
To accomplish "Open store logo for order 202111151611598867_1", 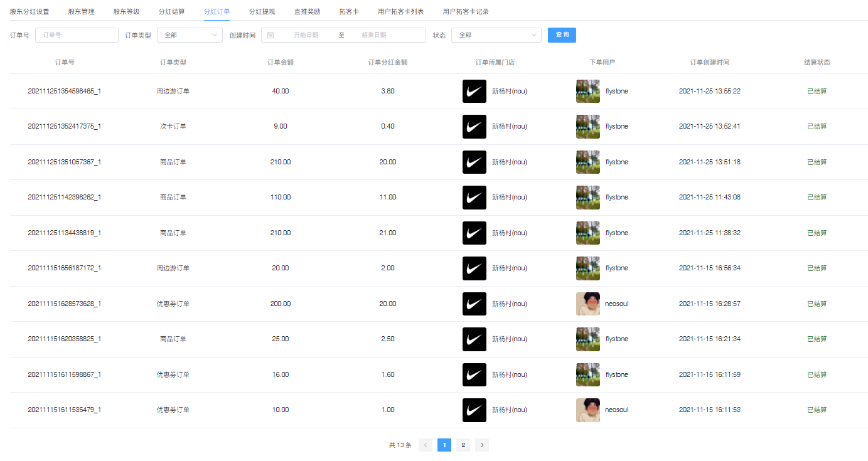I will point(474,374).
